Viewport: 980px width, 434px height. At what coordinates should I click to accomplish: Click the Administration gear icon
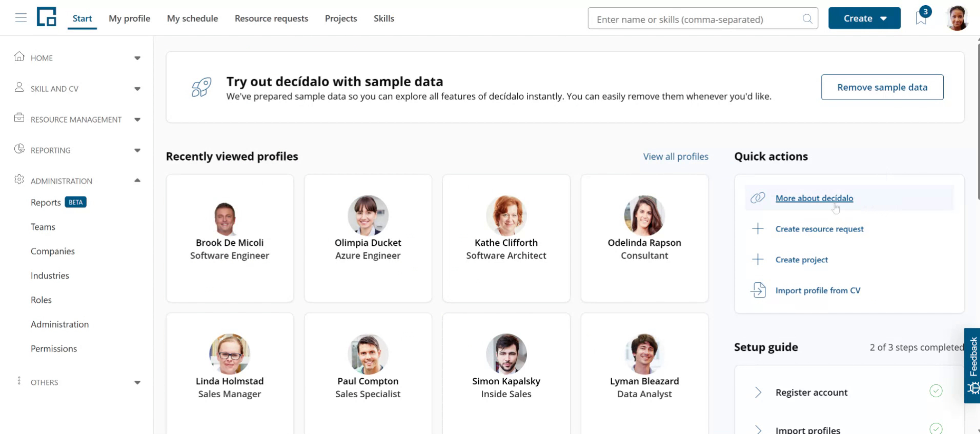tap(19, 179)
